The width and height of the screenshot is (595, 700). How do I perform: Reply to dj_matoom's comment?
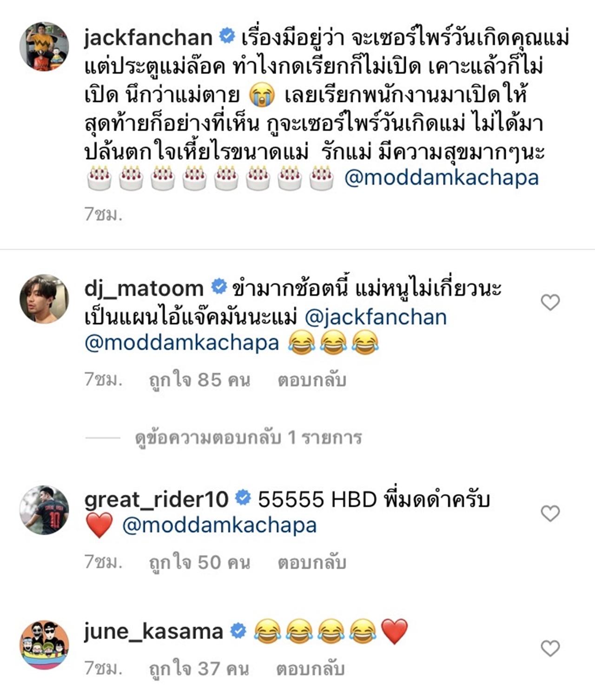pyautogui.click(x=312, y=380)
